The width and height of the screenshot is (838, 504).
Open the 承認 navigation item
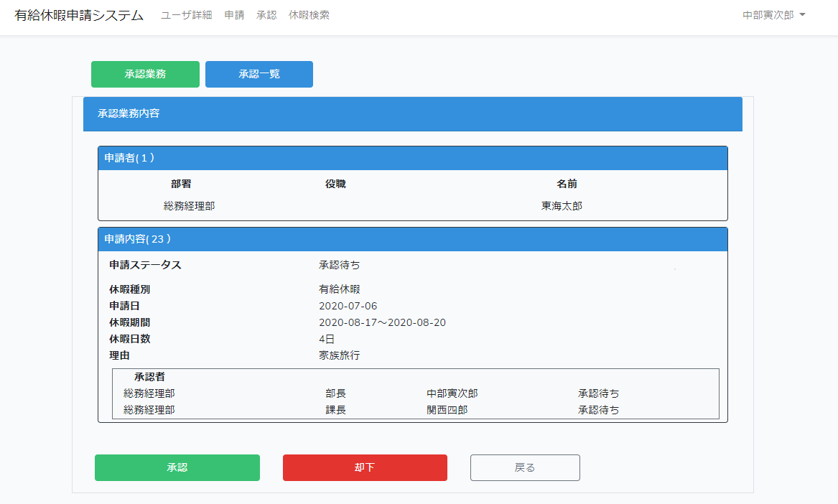[x=266, y=16]
